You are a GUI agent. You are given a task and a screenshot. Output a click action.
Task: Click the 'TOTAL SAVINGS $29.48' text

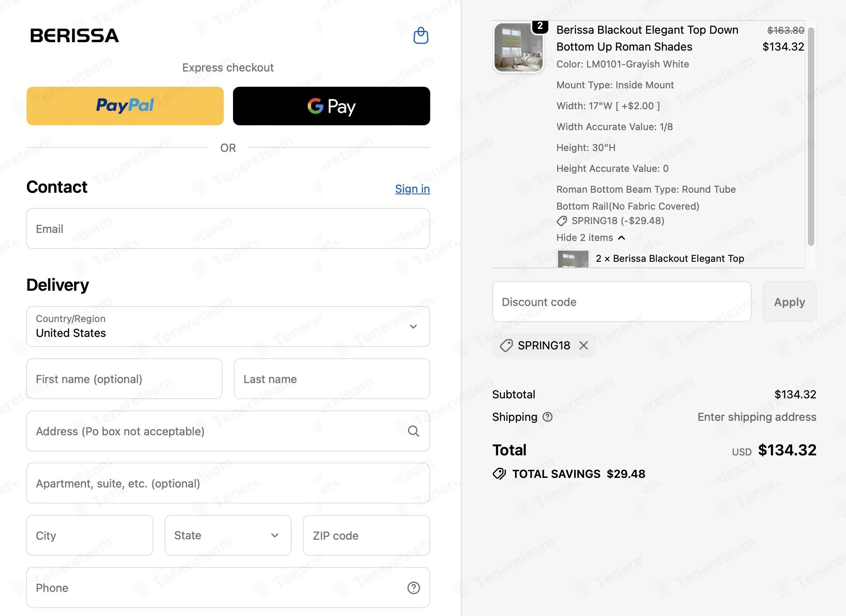click(578, 474)
